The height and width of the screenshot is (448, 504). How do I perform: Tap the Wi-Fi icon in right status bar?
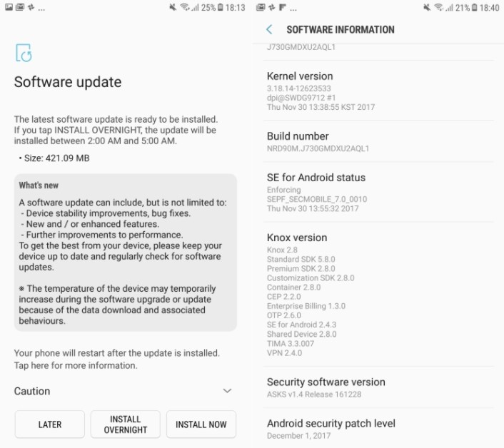click(439, 7)
